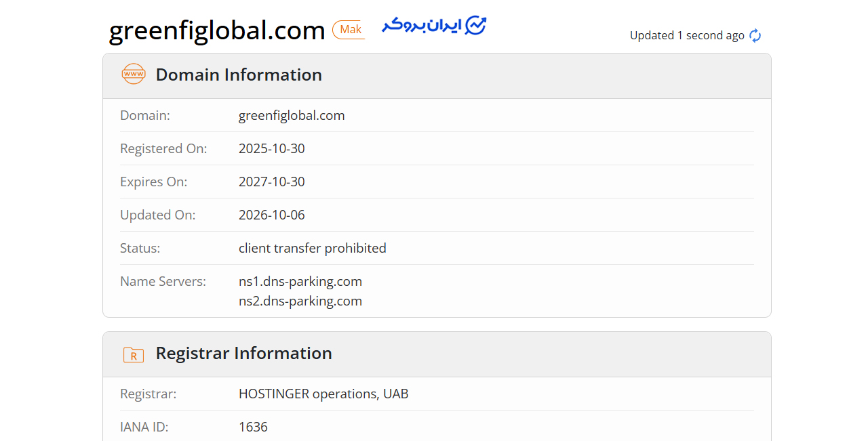This screenshot has width=868, height=441.
Task: Click the orange Mak button beside the title
Action: point(349,30)
